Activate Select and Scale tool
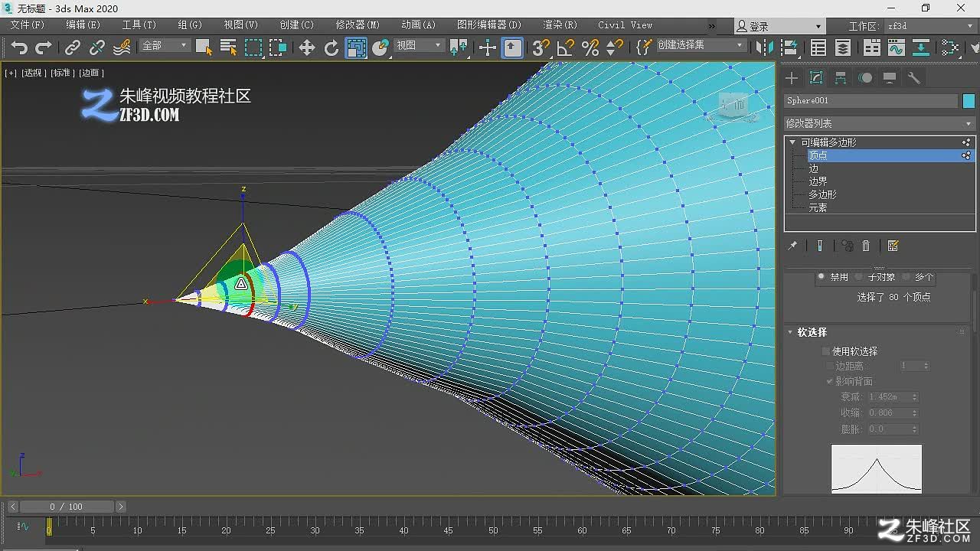Screen dimensions: 980x551 click(356, 47)
